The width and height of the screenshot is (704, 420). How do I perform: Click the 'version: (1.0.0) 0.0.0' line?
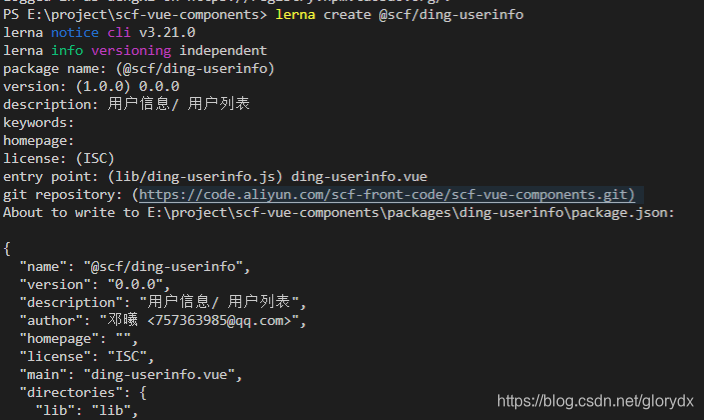(x=91, y=87)
